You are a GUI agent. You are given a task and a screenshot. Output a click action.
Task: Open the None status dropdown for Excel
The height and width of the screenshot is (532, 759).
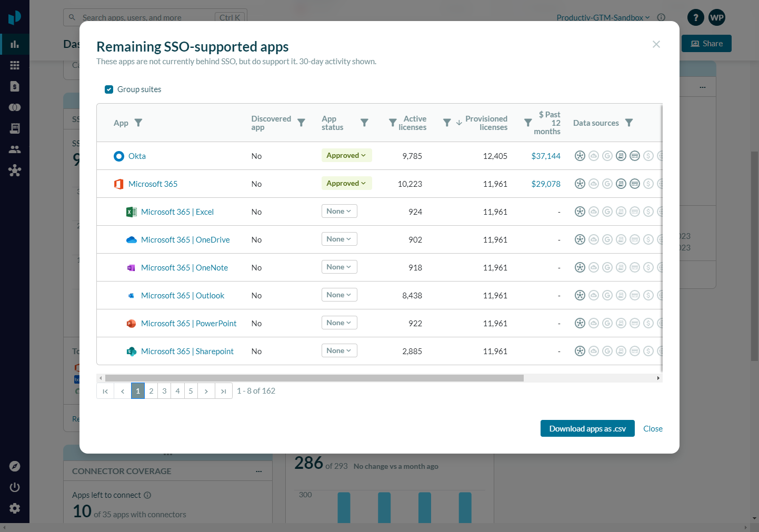click(339, 211)
